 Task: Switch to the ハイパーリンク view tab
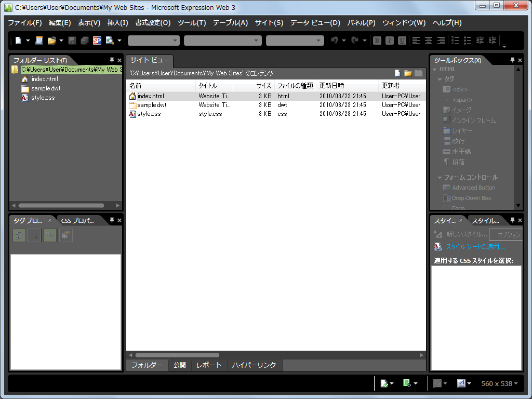[x=254, y=365]
